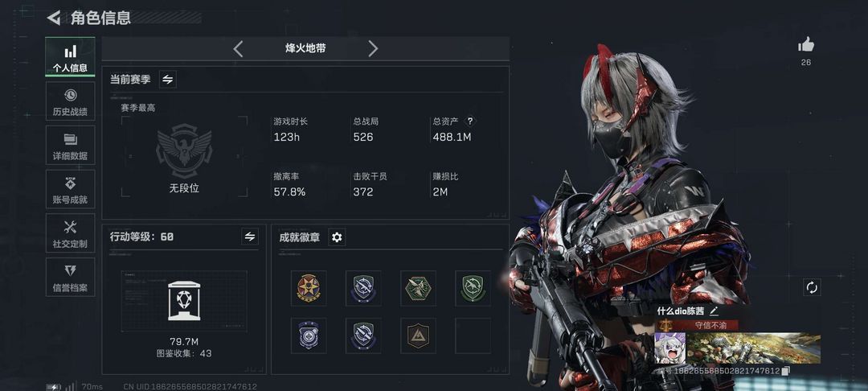
Task: Toggle the 行动等级 swap icon
Action: click(250, 237)
